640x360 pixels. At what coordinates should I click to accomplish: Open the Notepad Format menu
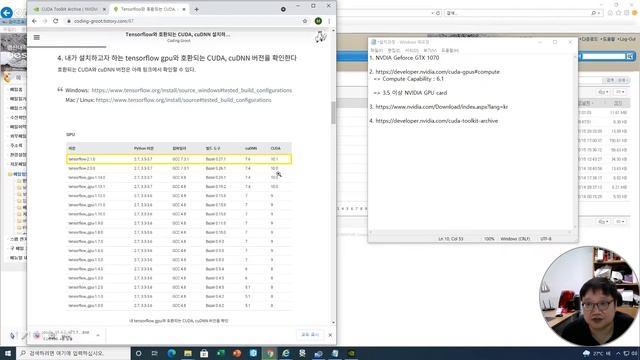tap(411, 50)
